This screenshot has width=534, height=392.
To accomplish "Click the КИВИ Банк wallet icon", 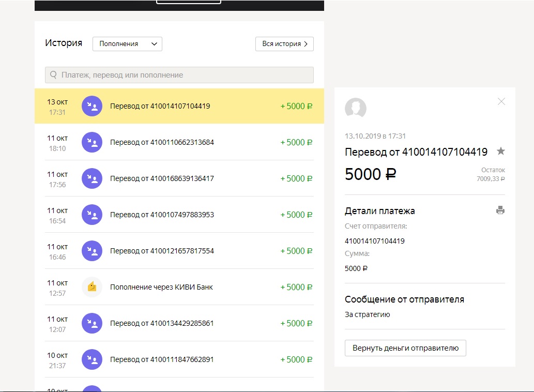I will (92, 287).
